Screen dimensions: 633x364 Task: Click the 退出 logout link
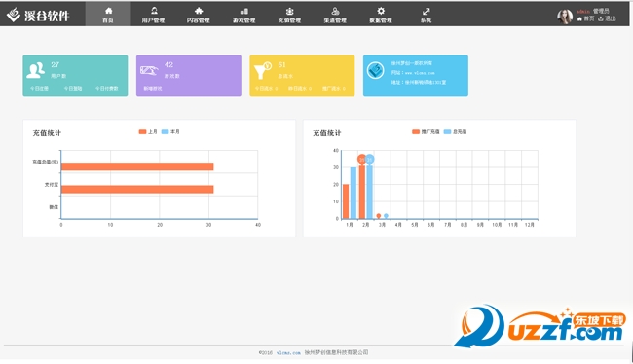[607, 18]
